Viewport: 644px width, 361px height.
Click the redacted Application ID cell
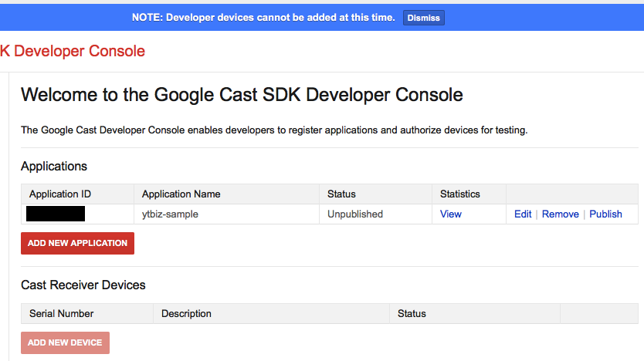[78, 214]
